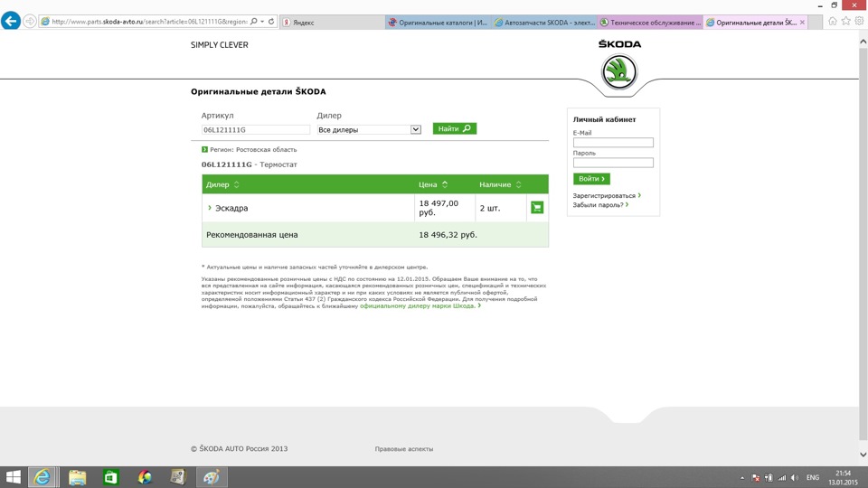Switch to Автозапчасти SKODA tab
This screenshot has width=868, height=488.
click(543, 22)
